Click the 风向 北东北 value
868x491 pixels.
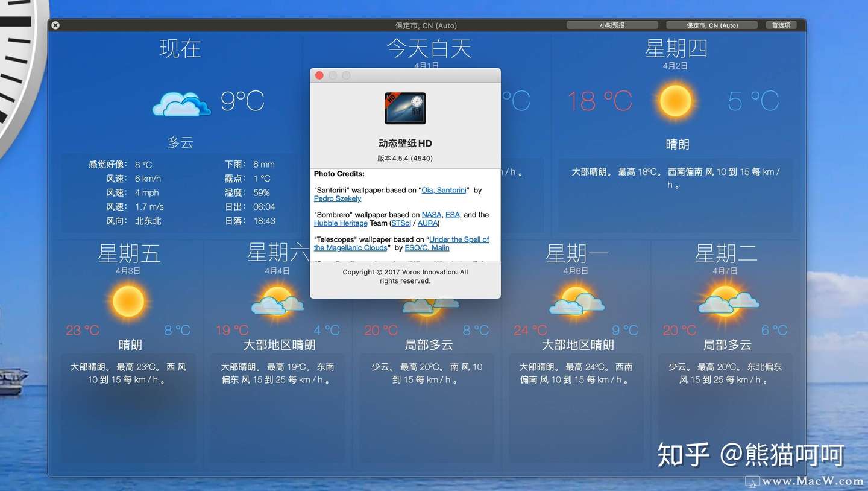tap(148, 221)
